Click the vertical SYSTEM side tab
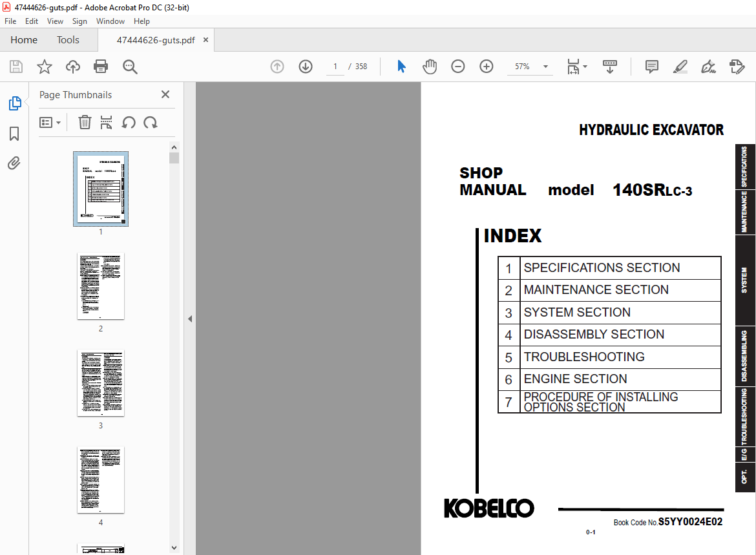This screenshot has width=756, height=555. 745,280
